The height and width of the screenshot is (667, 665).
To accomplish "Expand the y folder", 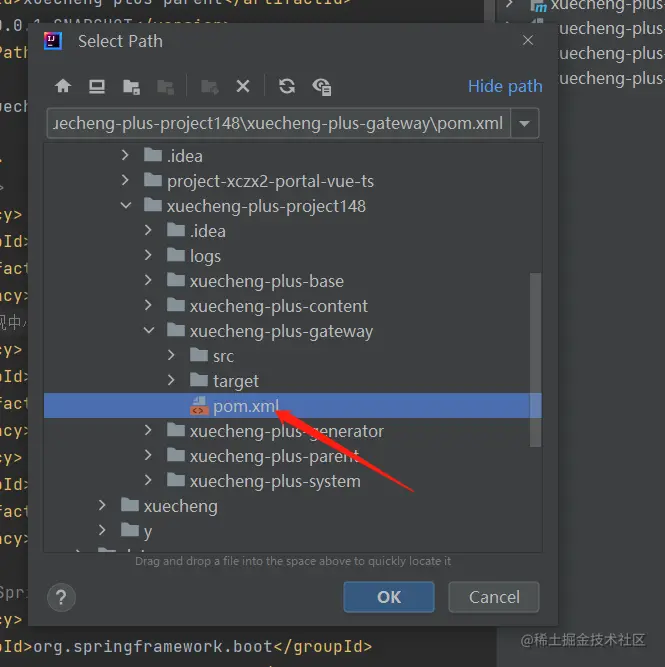I will (x=102, y=530).
